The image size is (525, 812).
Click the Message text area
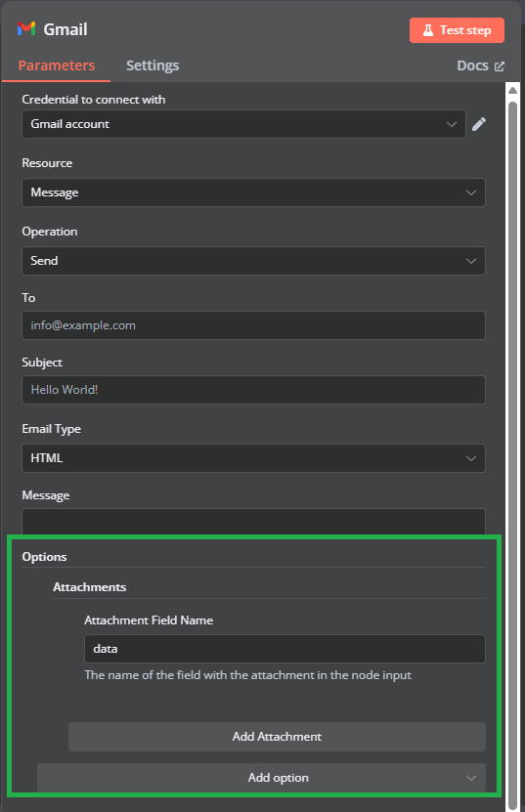(x=253, y=522)
